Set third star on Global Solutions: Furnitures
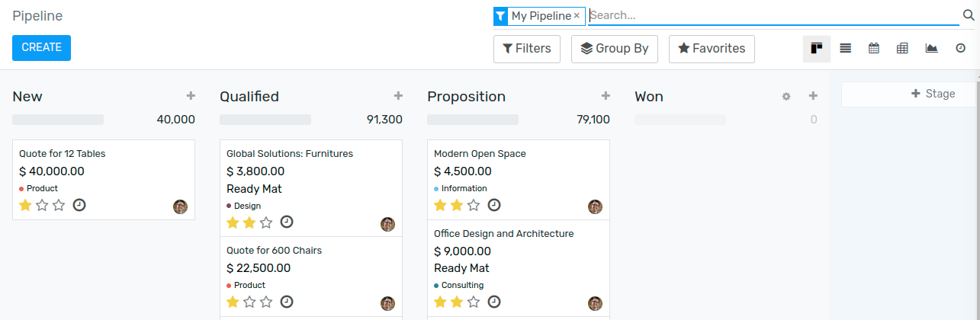The width and height of the screenshot is (980, 320). (266, 222)
